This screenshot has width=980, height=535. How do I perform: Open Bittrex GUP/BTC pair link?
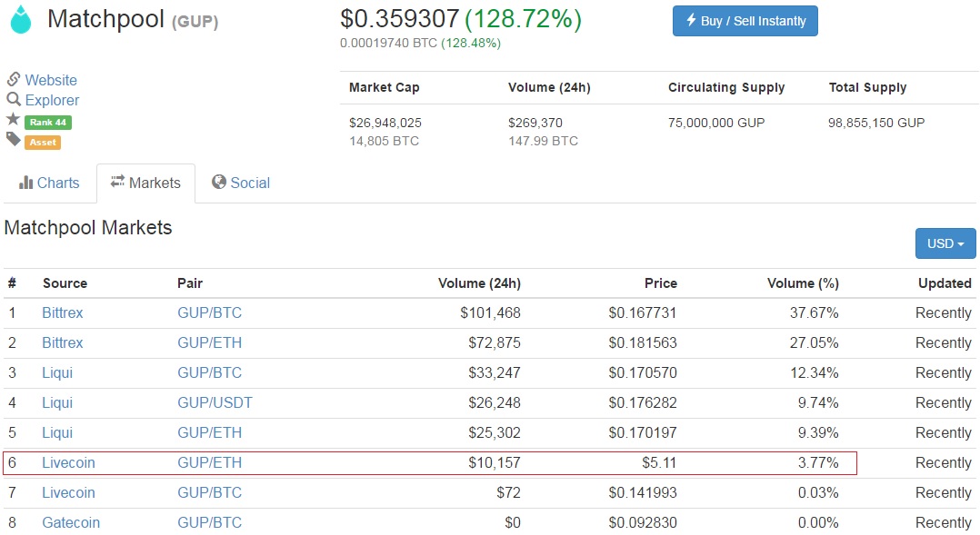(x=209, y=312)
